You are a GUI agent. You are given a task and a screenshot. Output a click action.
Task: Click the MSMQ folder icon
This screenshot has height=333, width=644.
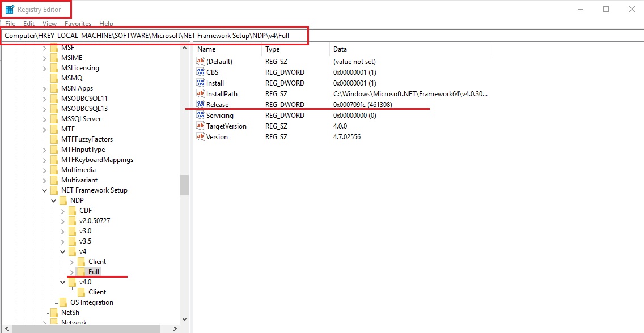(54, 78)
